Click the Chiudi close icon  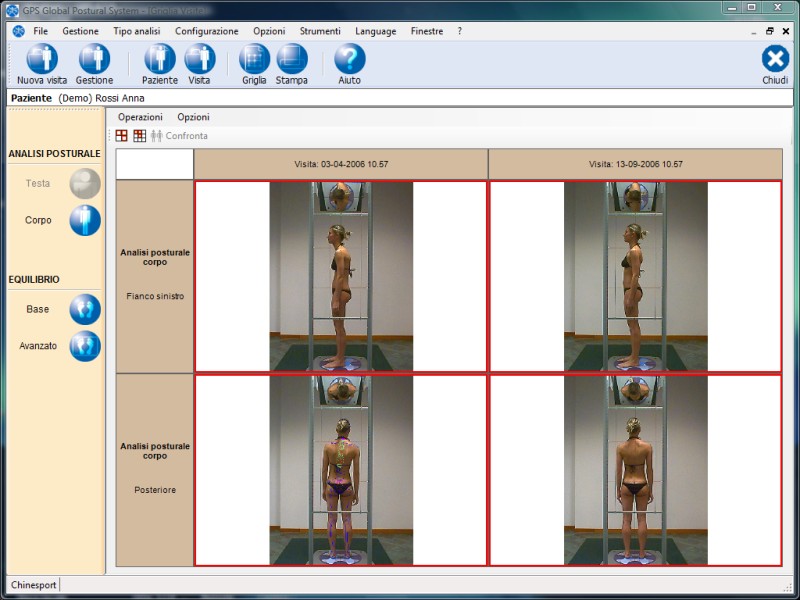(x=775, y=59)
